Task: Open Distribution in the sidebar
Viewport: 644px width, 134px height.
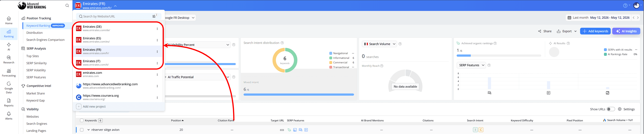Action: [34, 33]
